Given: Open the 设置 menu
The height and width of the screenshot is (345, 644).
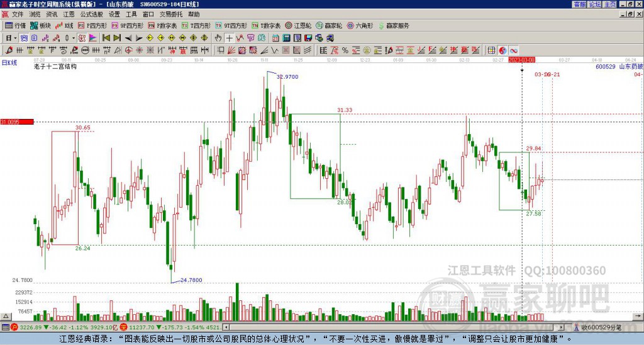Looking at the screenshot, I should (x=114, y=14).
